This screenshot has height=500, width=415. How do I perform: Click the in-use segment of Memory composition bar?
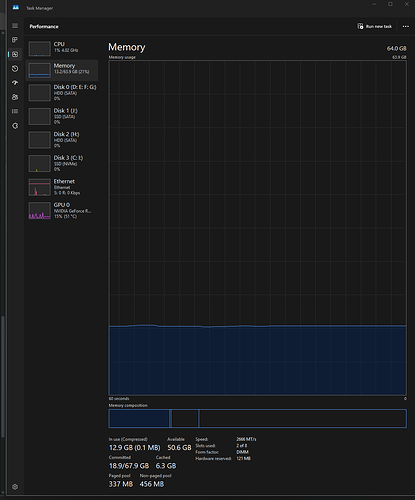coord(139,418)
